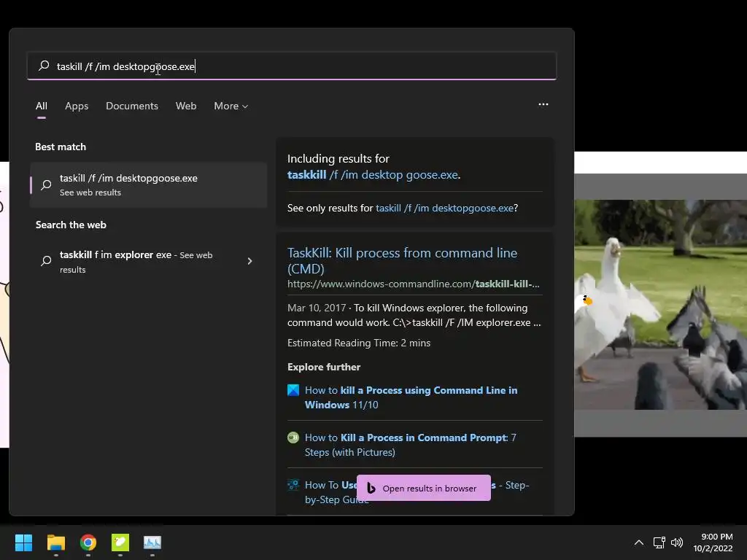Click volume speaker icon in tray

[676, 542]
